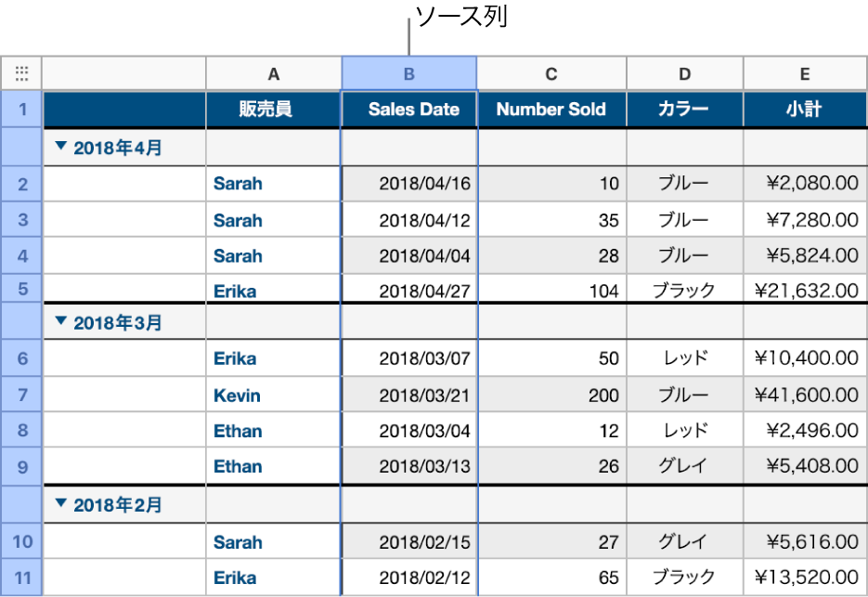Select the Sales Date header cell
Image resolution: width=868 pixels, height=597 pixels.
pyautogui.click(x=408, y=109)
